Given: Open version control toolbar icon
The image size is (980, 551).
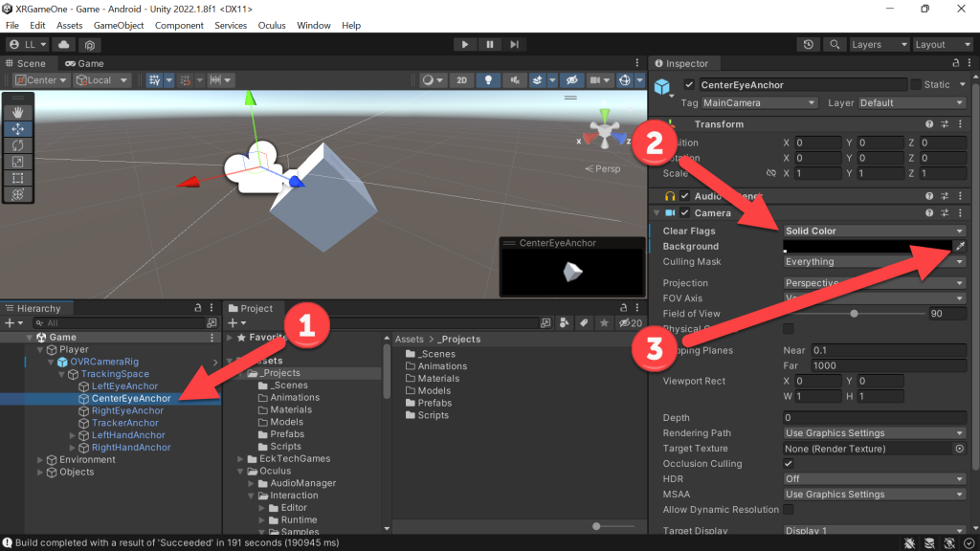Looking at the screenshot, I should pos(90,44).
